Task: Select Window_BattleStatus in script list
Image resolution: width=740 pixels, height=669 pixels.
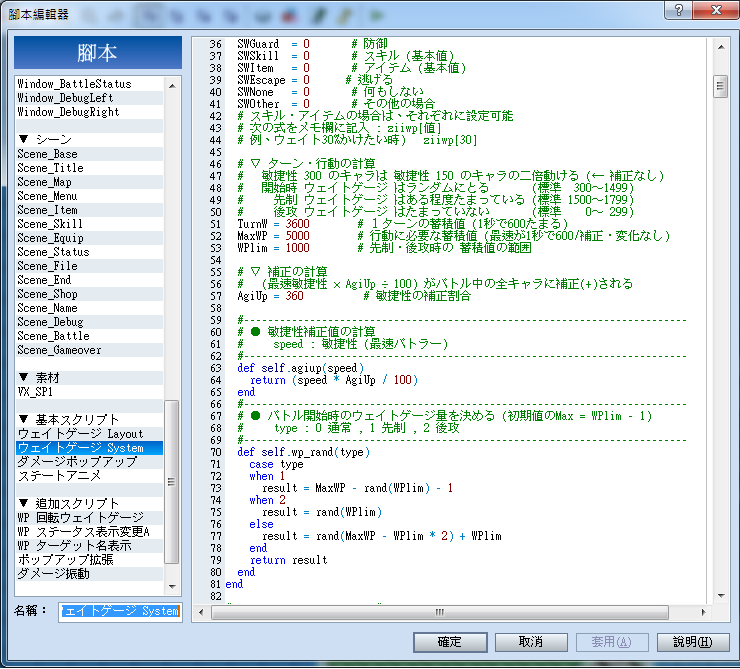Action: [x=89, y=84]
